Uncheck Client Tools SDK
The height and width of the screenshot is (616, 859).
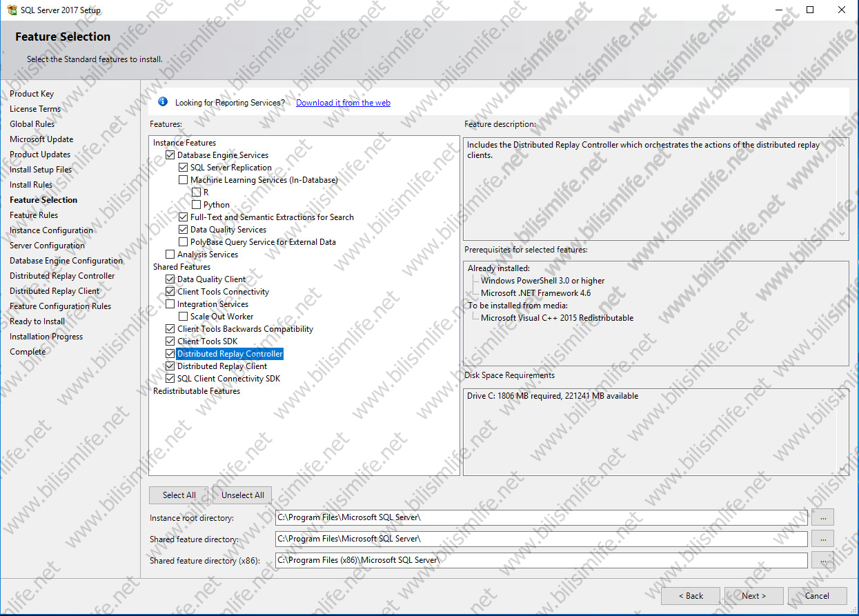tap(170, 341)
